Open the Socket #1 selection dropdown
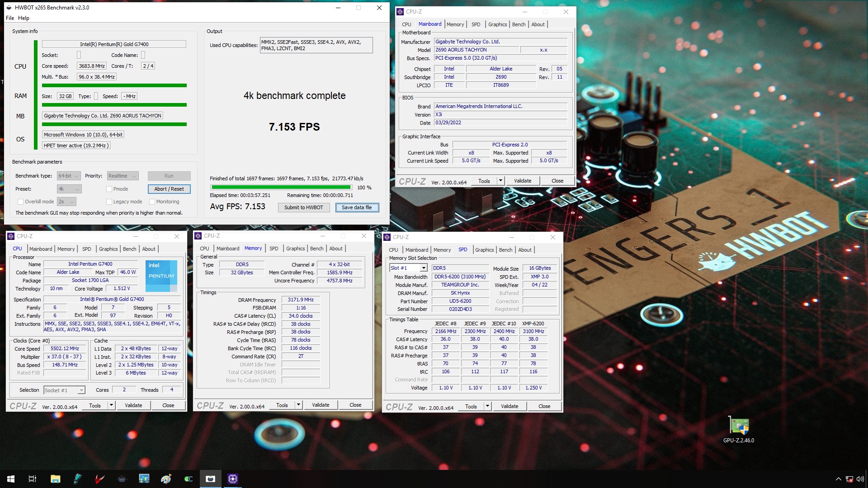868x488 pixels. [64, 390]
